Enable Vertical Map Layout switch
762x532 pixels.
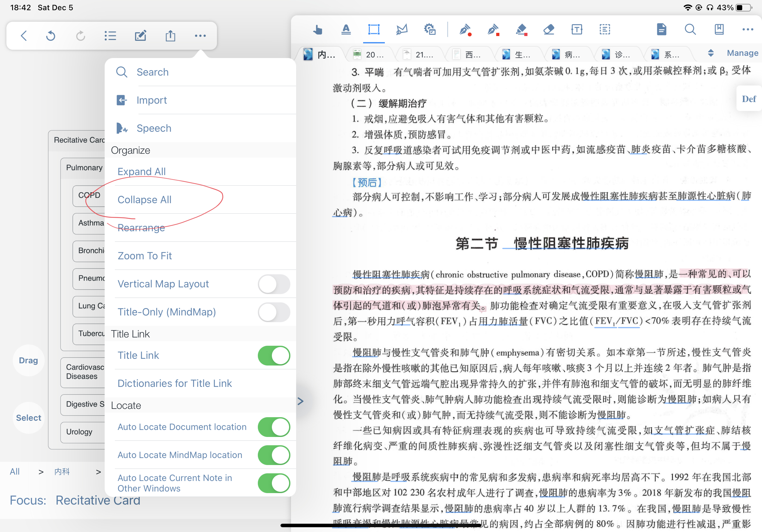[274, 284]
